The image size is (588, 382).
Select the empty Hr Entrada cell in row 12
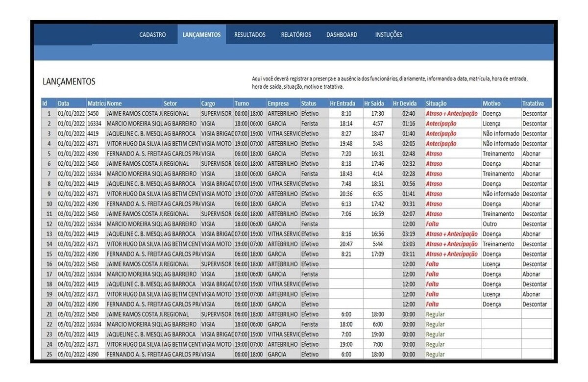click(345, 224)
